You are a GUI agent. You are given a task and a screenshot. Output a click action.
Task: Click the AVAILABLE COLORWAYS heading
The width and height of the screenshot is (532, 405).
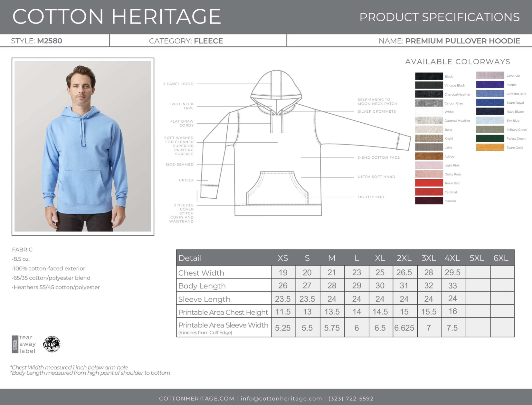[458, 61]
